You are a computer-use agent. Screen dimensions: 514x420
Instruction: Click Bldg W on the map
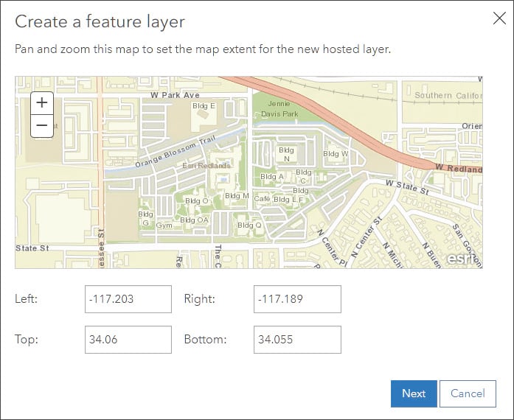335,154
